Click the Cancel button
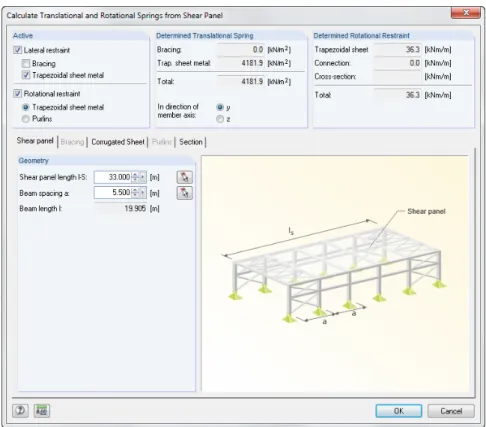486x427 pixels. point(451,411)
